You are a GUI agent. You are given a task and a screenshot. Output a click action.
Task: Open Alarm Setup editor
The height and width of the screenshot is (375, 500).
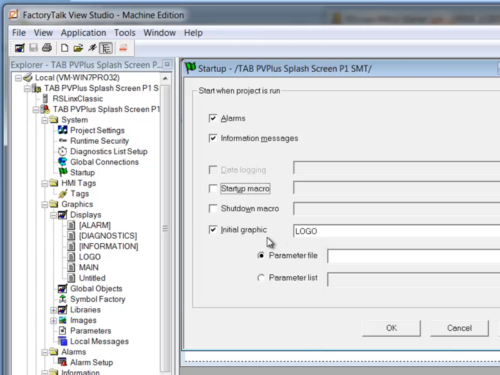91,363
